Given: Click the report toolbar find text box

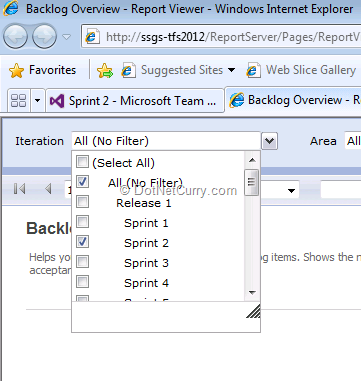Looking at the screenshot, I should coord(341,190).
